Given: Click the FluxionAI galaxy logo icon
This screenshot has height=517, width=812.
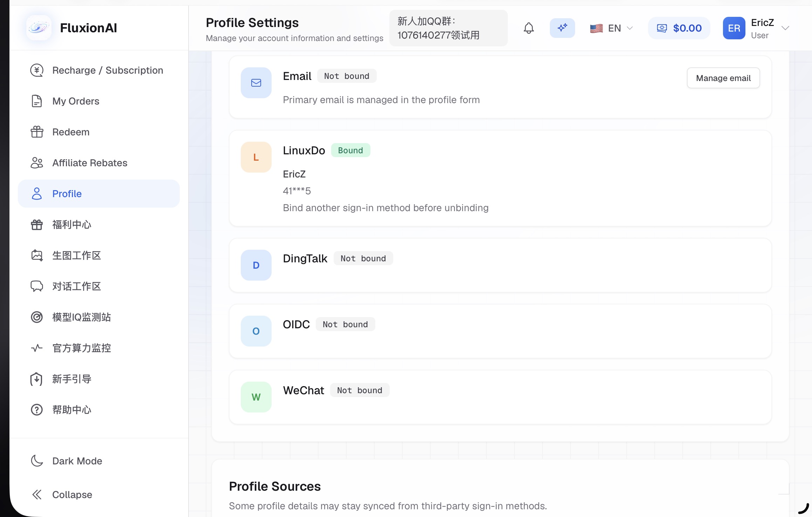Looking at the screenshot, I should pyautogui.click(x=39, y=28).
